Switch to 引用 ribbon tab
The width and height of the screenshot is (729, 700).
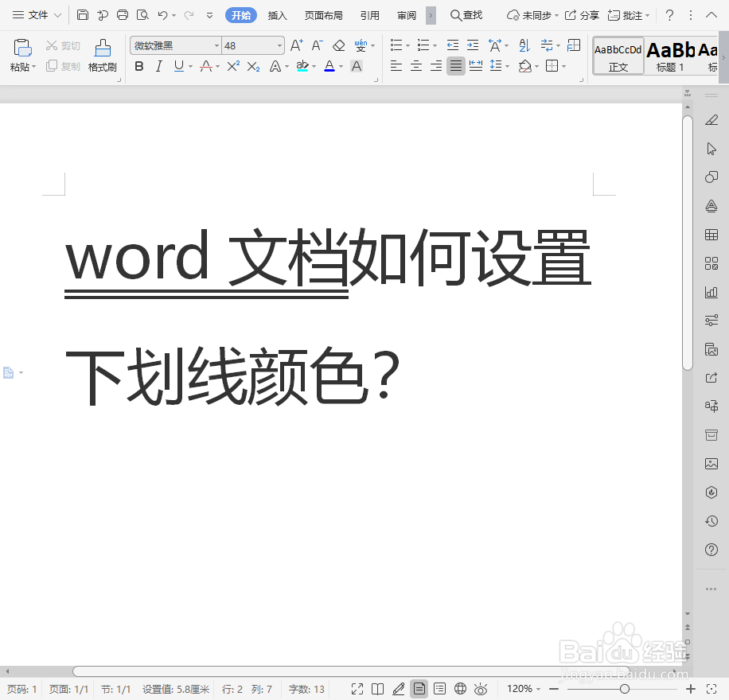[x=369, y=15]
